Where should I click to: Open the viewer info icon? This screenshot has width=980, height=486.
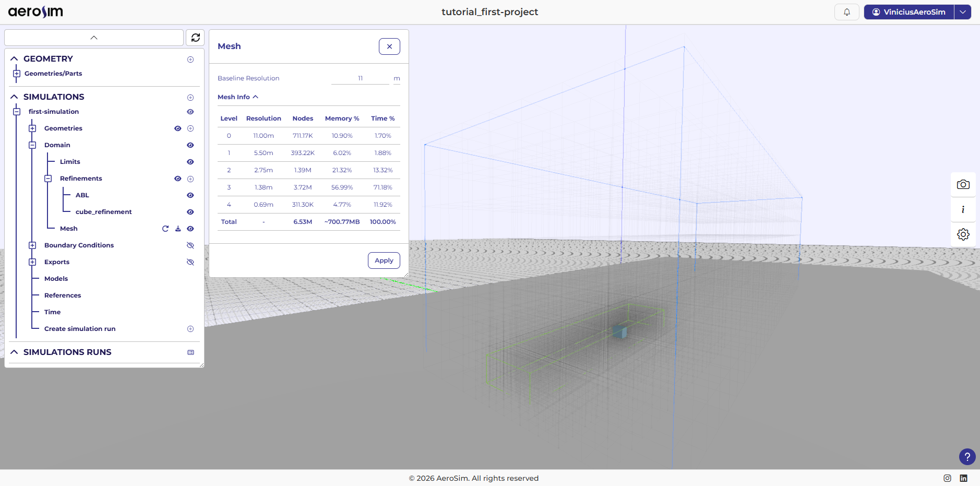(963, 209)
